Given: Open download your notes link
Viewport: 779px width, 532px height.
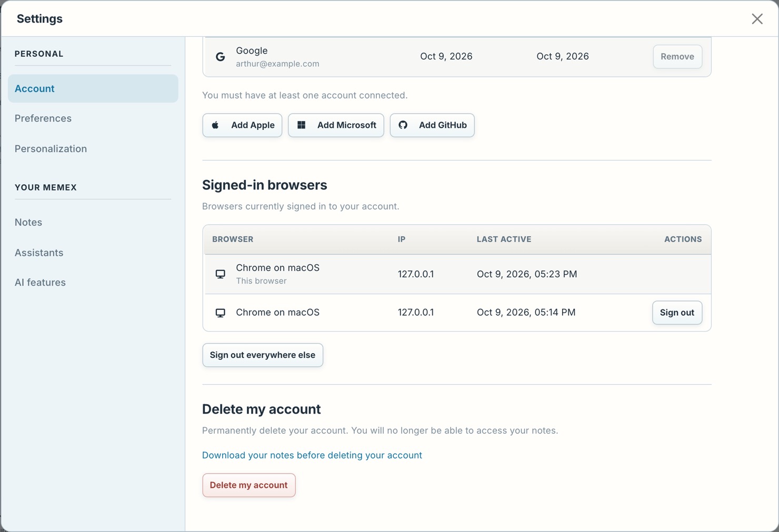Looking at the screenshot, I should click(312, 455).
